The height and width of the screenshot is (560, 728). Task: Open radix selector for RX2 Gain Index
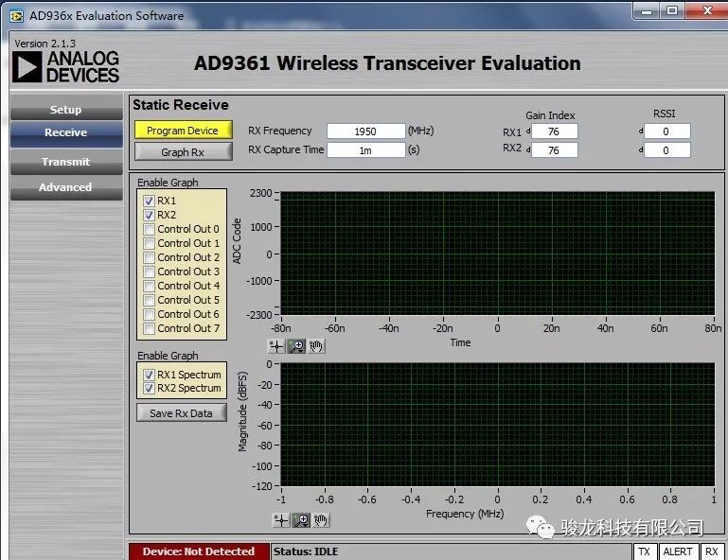coord(527,150)
